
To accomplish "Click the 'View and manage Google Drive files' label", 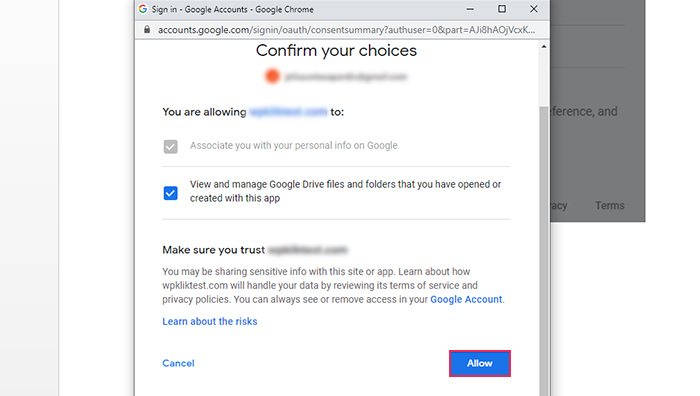I will coord(345,191).
